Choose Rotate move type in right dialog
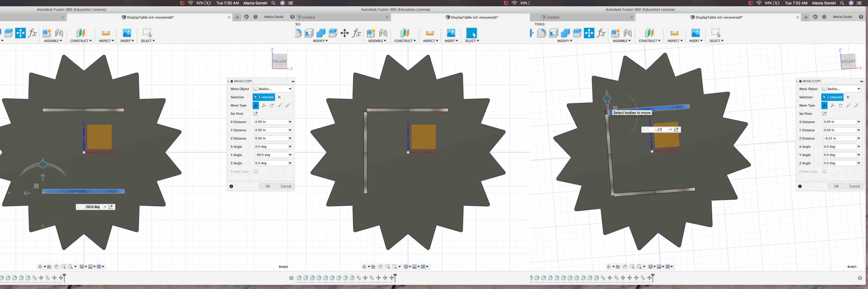868x289 pixels. [x=840, y=105]
